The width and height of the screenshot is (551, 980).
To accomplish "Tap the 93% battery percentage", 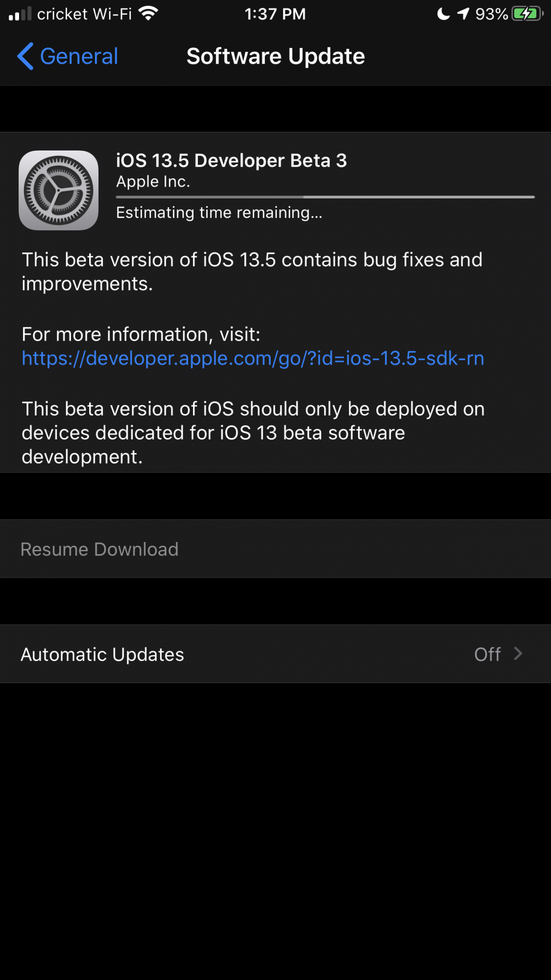I will click(491, 14).
